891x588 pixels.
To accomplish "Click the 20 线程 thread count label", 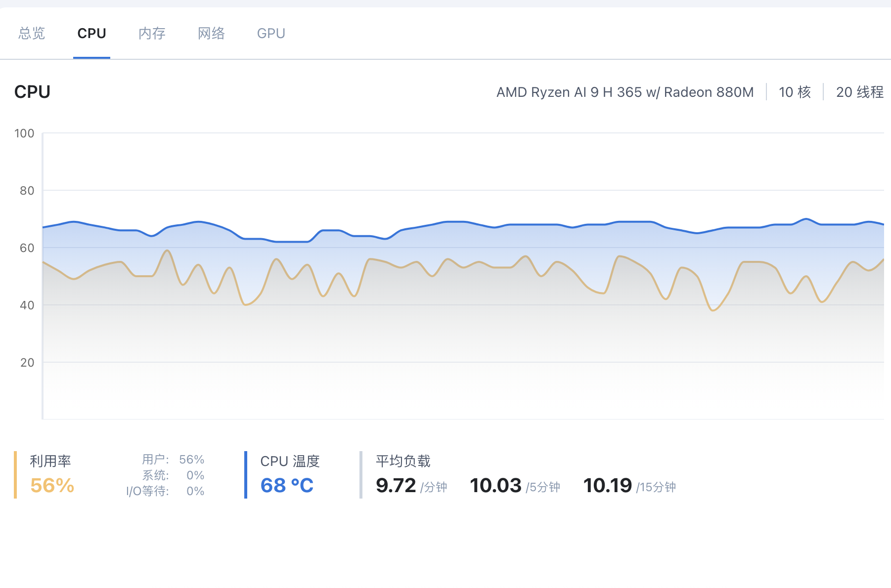I will tap(859, 92).
